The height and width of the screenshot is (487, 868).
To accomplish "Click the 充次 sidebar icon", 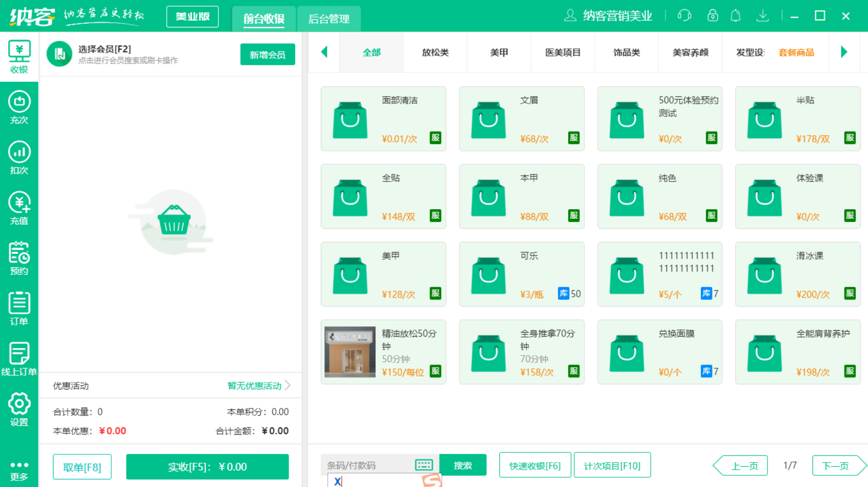I will click(x=19, y=107).
